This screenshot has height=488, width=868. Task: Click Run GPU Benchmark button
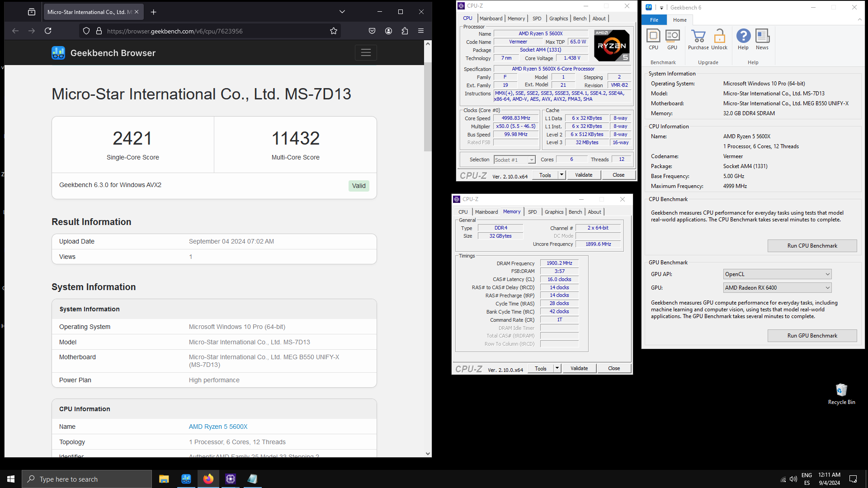tap(812, 336)
